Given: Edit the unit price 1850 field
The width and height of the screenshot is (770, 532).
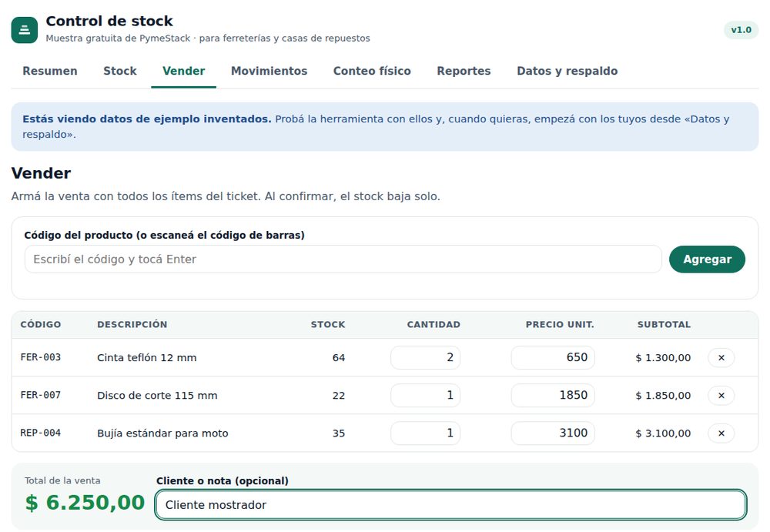Looking at the screenshot, I should click(x=553, y=396).
